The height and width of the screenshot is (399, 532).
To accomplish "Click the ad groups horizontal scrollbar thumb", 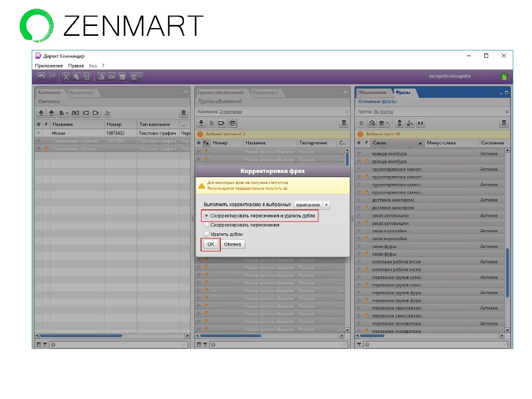I will point(231,336).
